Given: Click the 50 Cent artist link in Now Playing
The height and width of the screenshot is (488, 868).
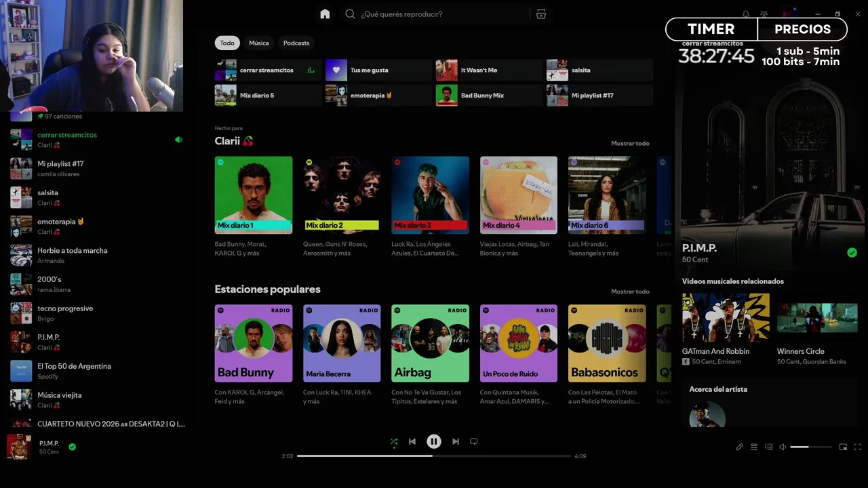Looking at the screenshot, I should click(x=695, y=260).
